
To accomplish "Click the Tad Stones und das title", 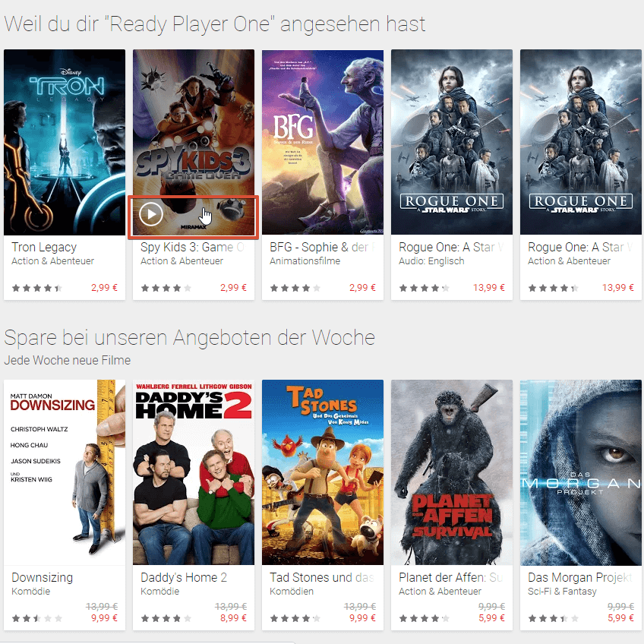I will (x=322, y=577).
